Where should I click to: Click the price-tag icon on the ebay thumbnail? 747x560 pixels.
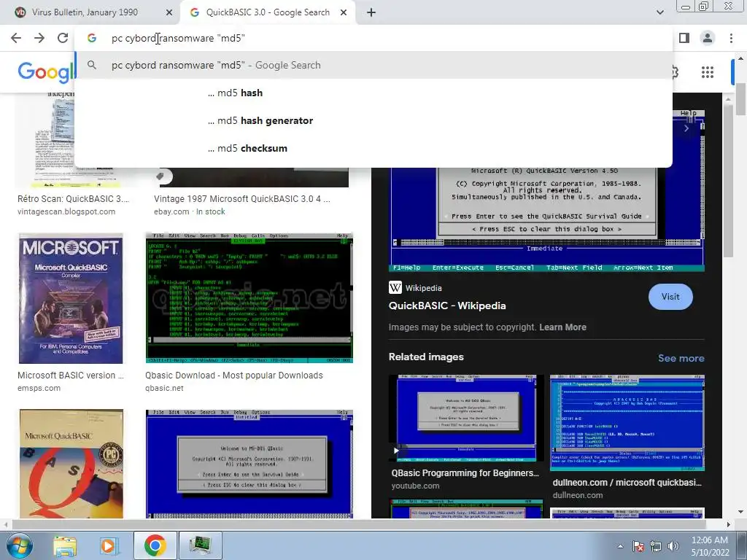tap(161, 176)
